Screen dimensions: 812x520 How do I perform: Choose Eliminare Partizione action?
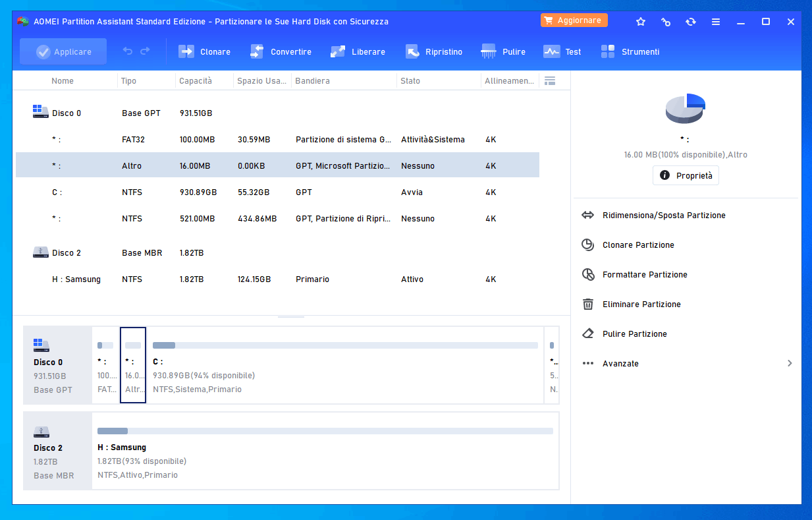(x=641, y=304)
